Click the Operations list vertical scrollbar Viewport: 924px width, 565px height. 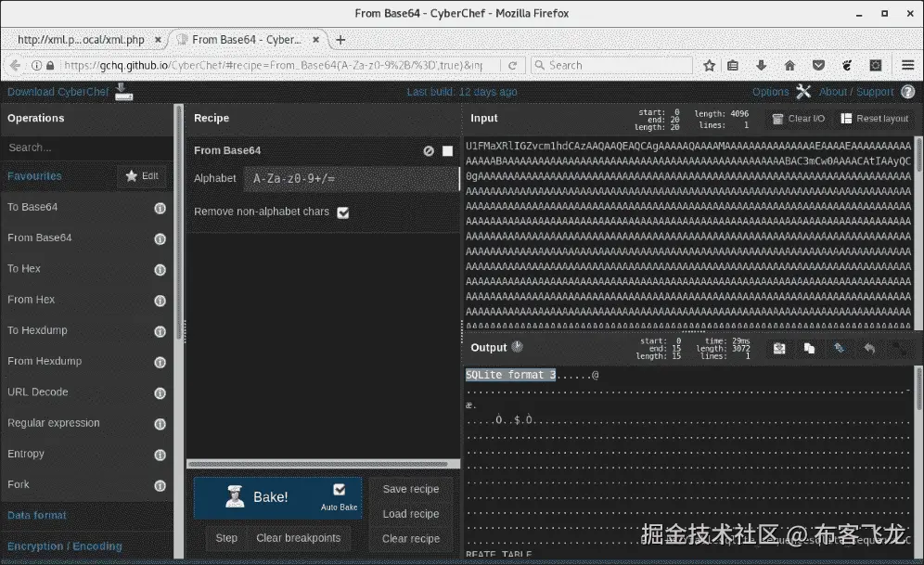pos(178,223)
